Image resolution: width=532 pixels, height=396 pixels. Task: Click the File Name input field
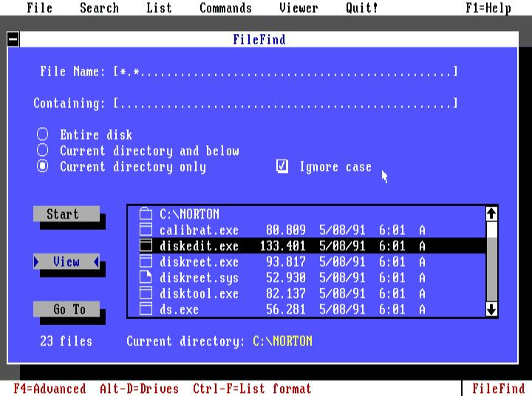point(286,71)
